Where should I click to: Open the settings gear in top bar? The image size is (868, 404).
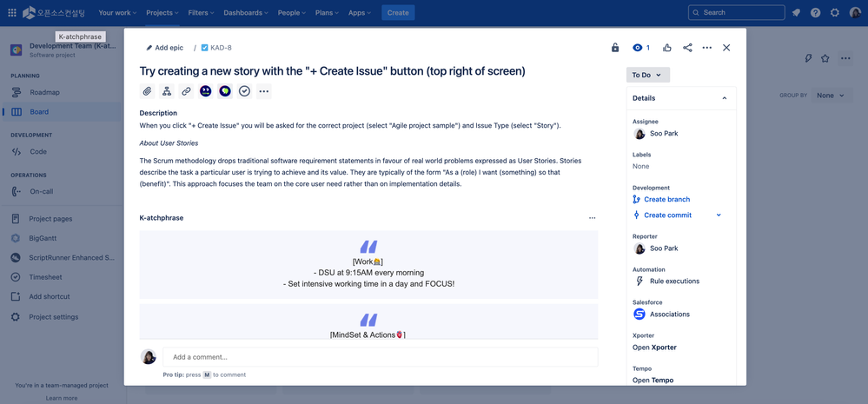coord(835,13)
